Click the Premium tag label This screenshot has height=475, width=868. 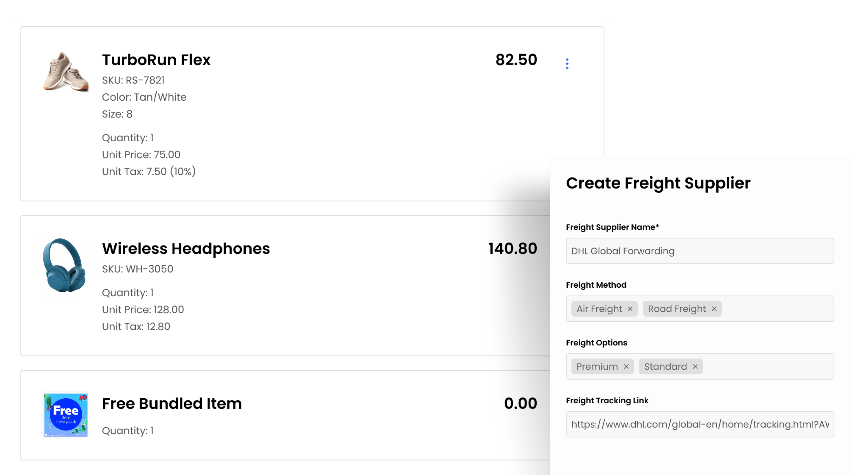point(597,367)
